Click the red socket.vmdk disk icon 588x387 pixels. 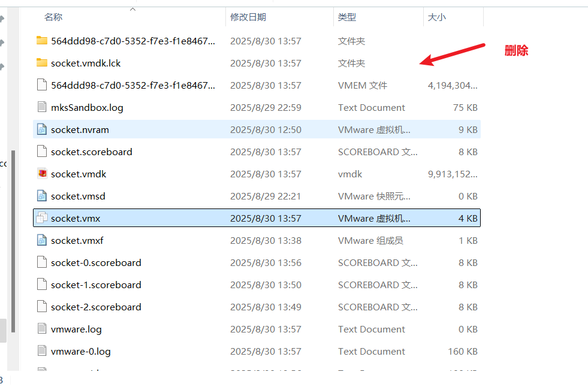(41, 174)
